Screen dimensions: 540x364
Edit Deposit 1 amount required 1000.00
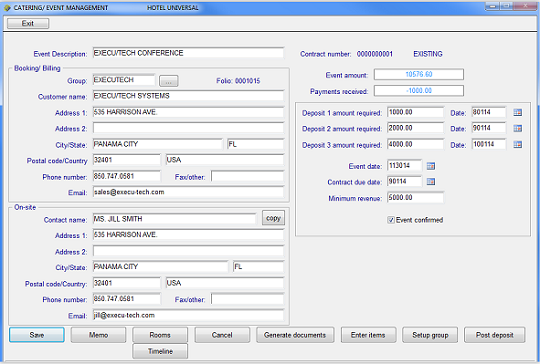click(x=415, y=112)
